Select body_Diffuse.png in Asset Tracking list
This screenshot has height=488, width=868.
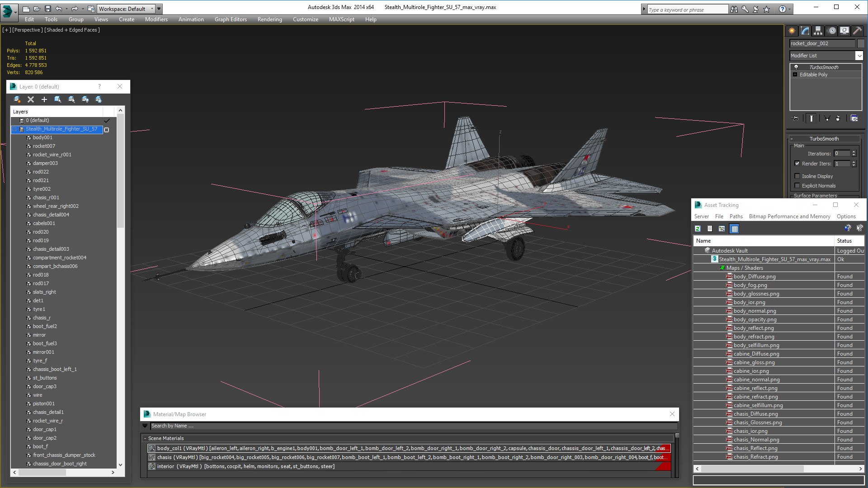[754, 277]
